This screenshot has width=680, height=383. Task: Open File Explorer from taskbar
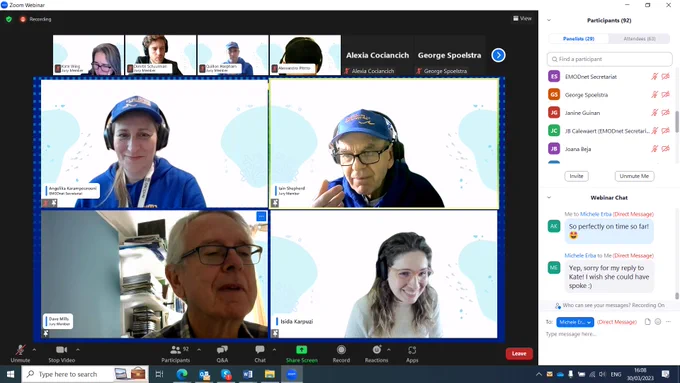[x=270, y=374]
